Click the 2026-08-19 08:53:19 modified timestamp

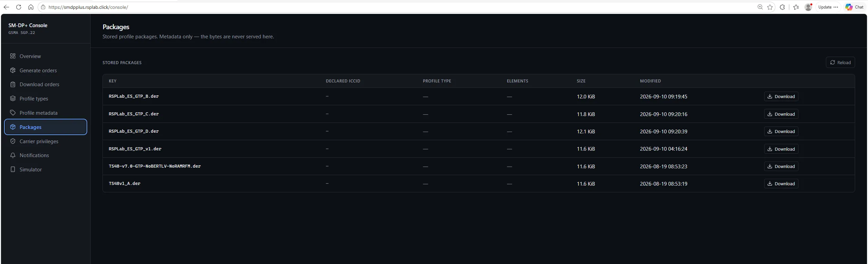(x=664, y=184)
